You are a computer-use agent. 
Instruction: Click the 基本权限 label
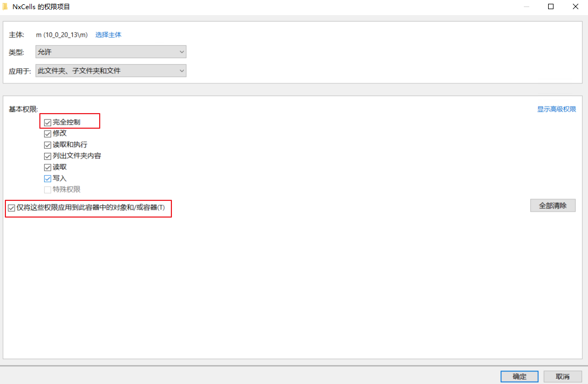pos(23,109)
